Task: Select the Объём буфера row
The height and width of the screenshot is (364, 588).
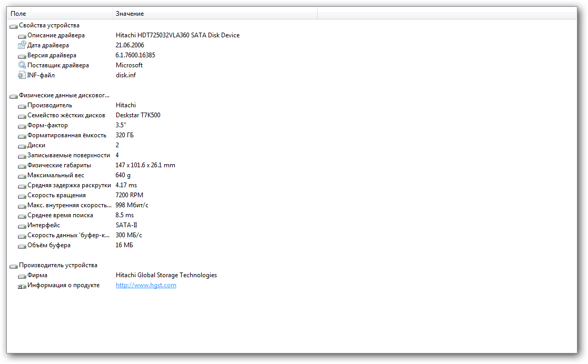Action: click(x=48, y=245)
